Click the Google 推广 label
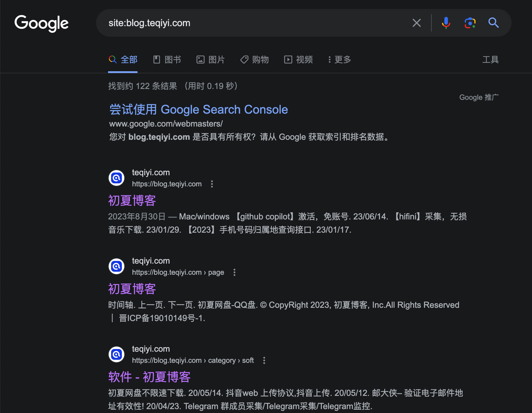This screenshot has width=532, height=413. pos(479,97)
